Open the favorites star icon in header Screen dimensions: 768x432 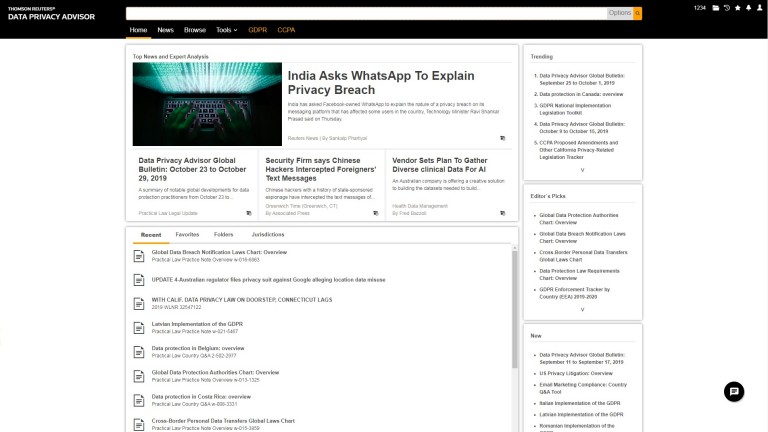pyautogui.click(x=738, y=8)
